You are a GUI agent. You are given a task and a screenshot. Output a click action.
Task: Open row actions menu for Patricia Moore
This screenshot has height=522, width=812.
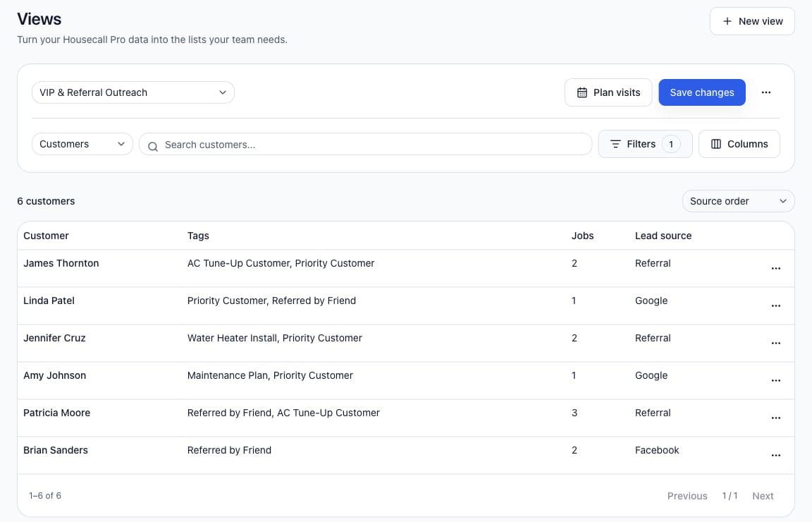click(776, 418)
